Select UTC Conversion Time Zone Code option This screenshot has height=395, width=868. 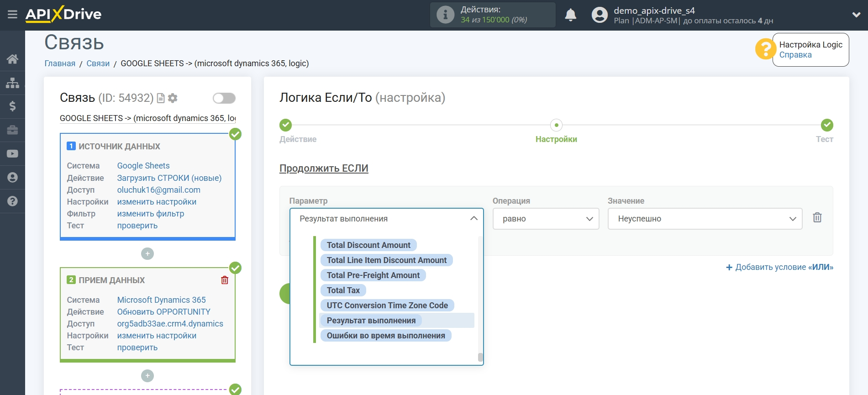(x=387, y=305)
